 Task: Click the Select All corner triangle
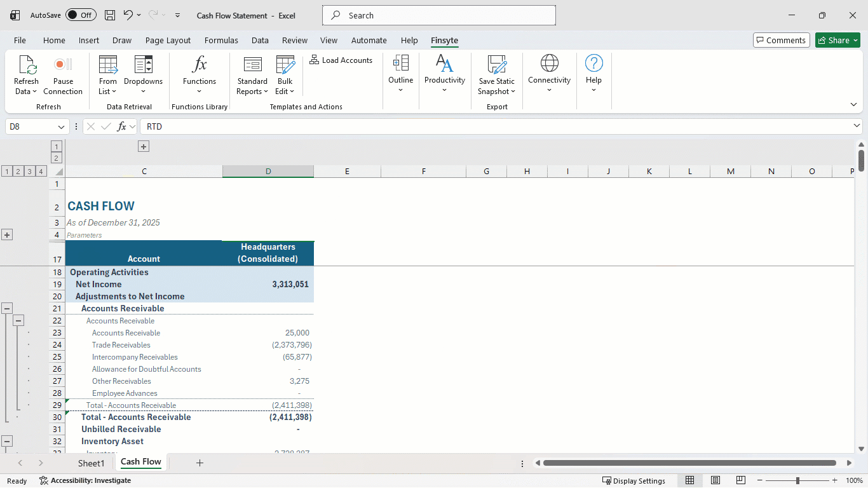[58, 172]
